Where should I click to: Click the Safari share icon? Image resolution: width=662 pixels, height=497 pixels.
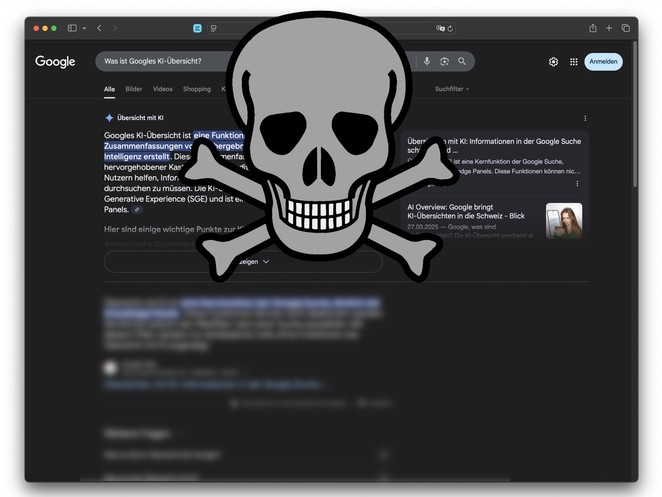click(x=593, y=28)
